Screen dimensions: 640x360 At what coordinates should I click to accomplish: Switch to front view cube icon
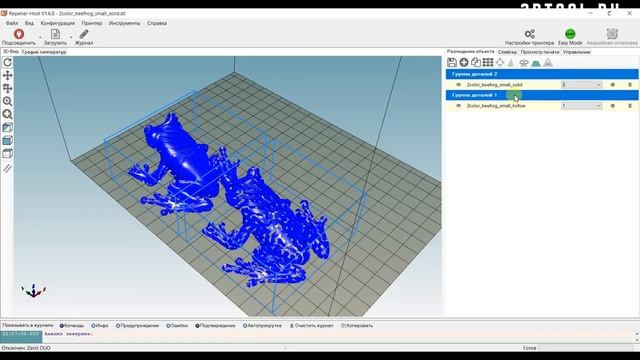tap(7, 141)
